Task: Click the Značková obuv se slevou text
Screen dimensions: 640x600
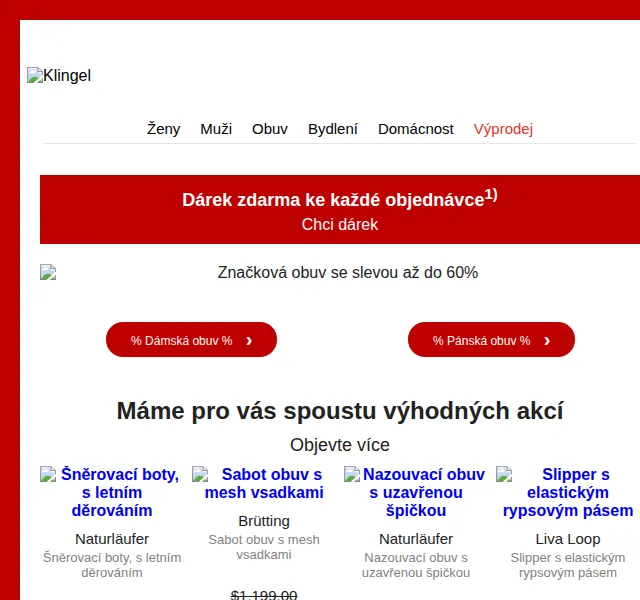Action: click(x=348, y=272)
